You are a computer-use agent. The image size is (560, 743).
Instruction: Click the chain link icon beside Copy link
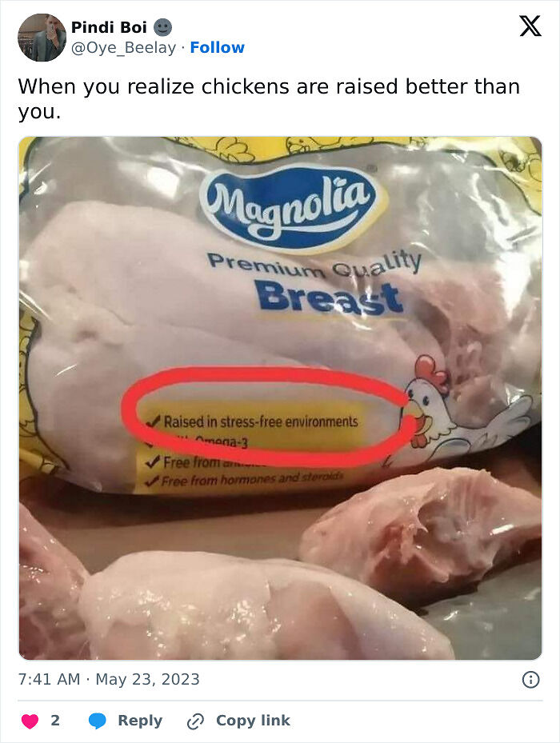point(195,721)
